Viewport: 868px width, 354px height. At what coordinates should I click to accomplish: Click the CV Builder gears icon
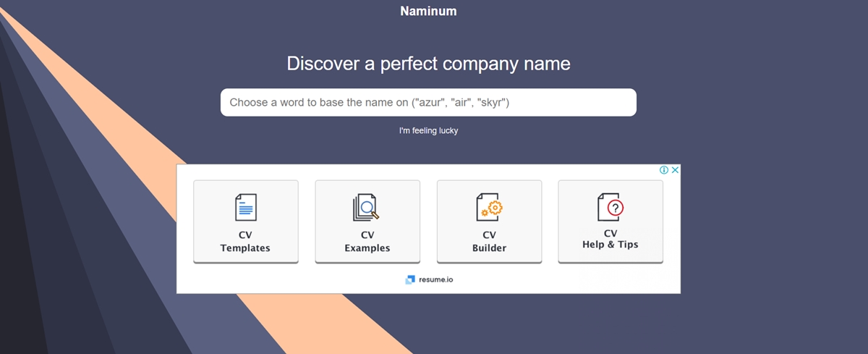(x=490, y=207)
